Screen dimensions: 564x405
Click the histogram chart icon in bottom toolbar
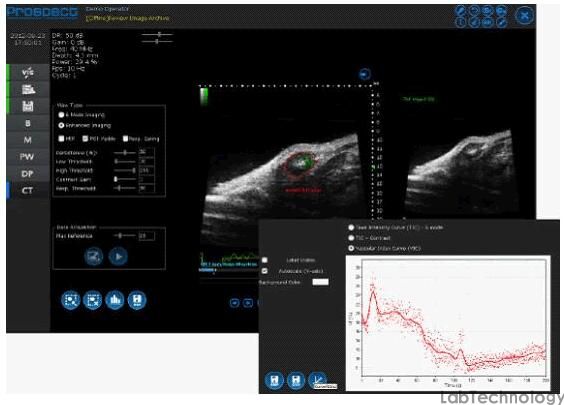click(x=115, y=300)
